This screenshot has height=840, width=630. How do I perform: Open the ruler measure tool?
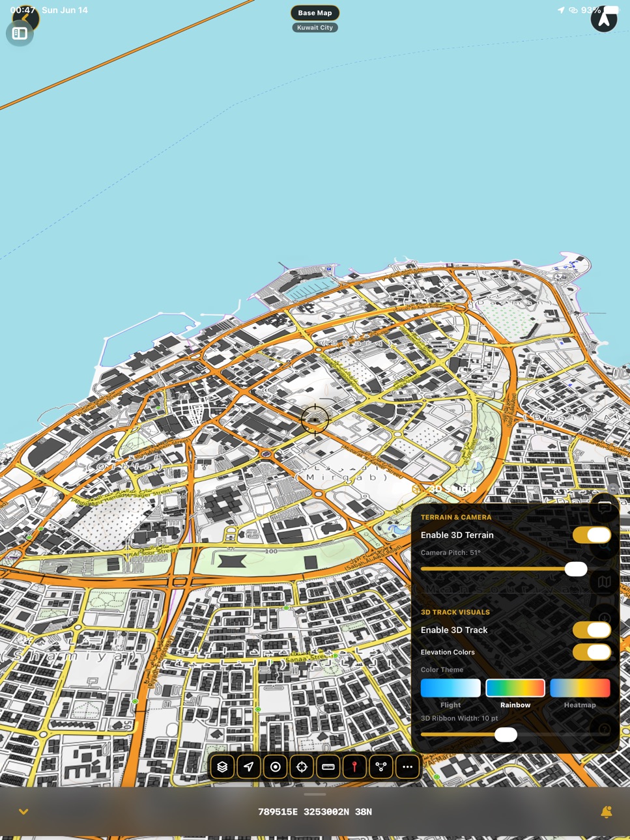[328, 767]
